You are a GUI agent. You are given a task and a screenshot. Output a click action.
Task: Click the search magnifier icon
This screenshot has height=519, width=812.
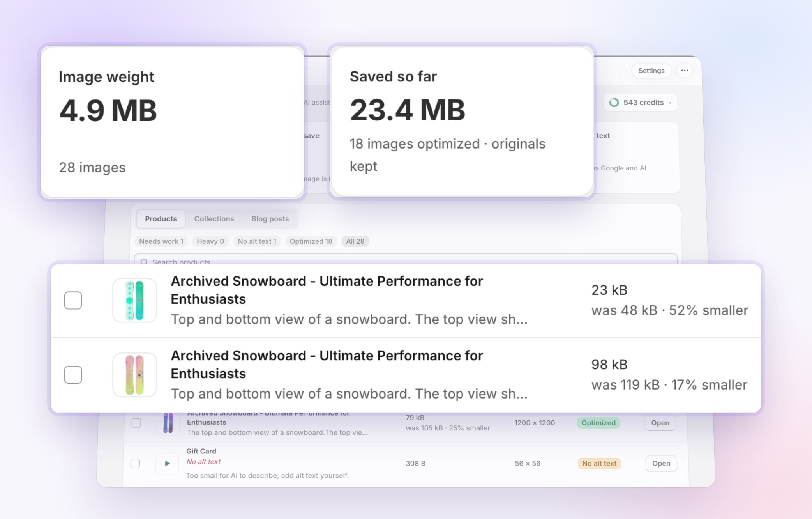[144, 262]
